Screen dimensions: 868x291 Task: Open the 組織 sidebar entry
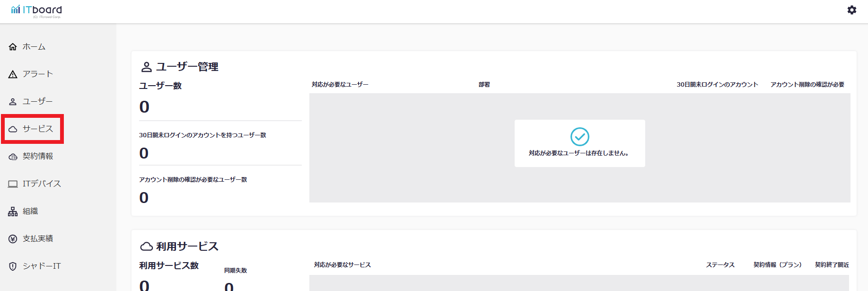[30, 212]
